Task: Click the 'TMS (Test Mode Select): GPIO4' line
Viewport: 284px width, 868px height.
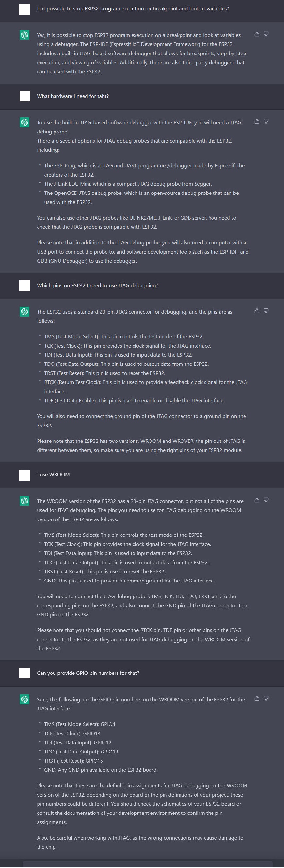Action: [x=80, y=724]
